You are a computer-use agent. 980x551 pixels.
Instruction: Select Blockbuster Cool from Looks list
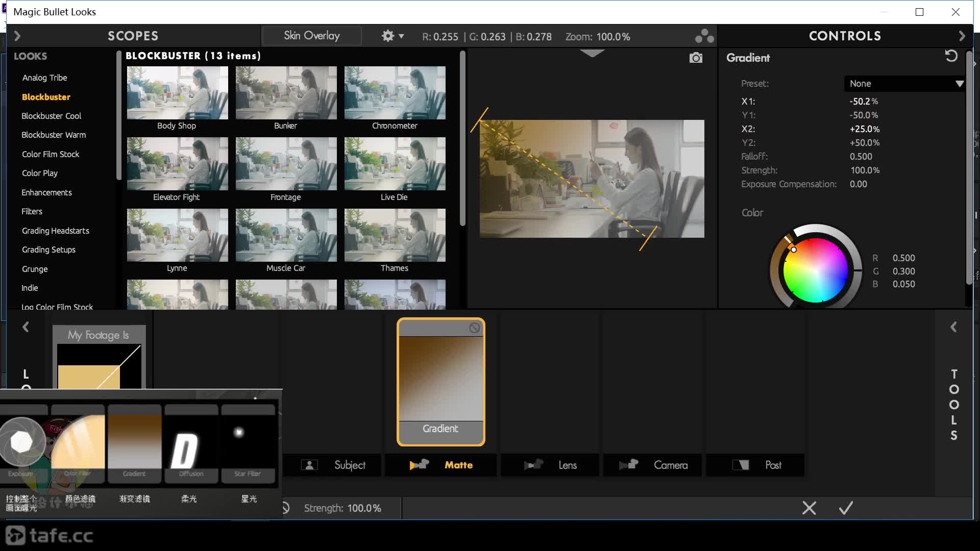click(51, 116)
